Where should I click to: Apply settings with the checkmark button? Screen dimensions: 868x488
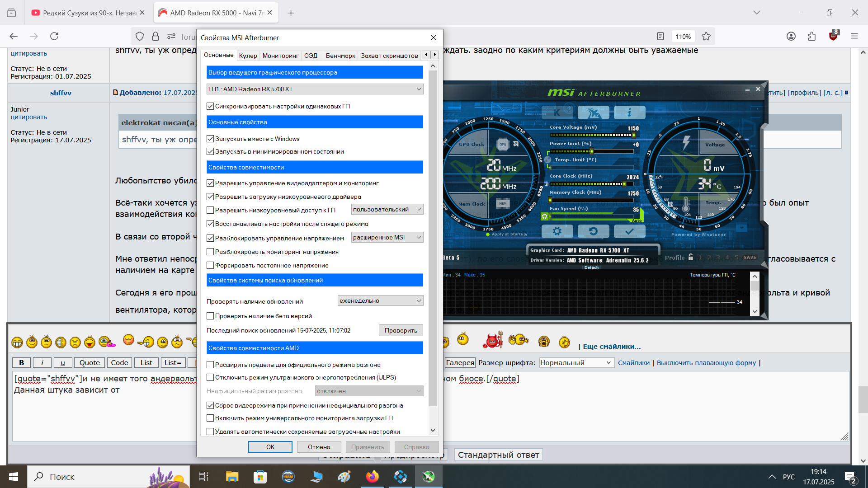click(x=629, y=231)
